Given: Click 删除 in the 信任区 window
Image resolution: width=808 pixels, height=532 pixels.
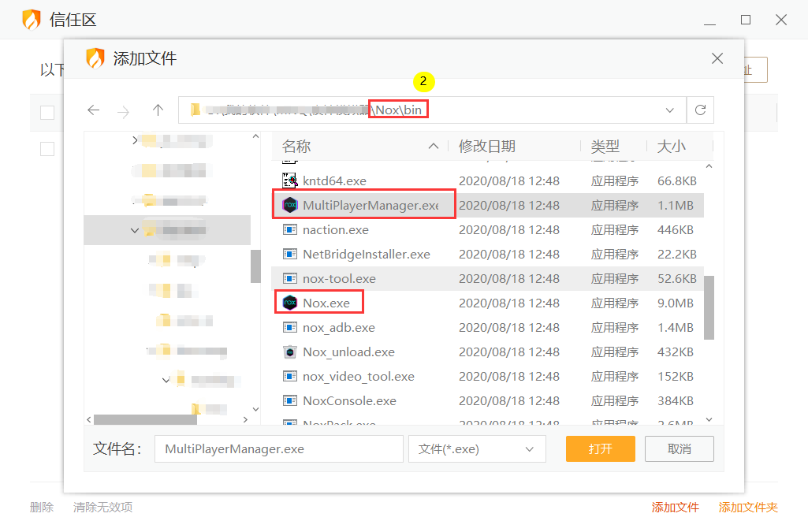Looking at the screenshot, I should [42, 508].
